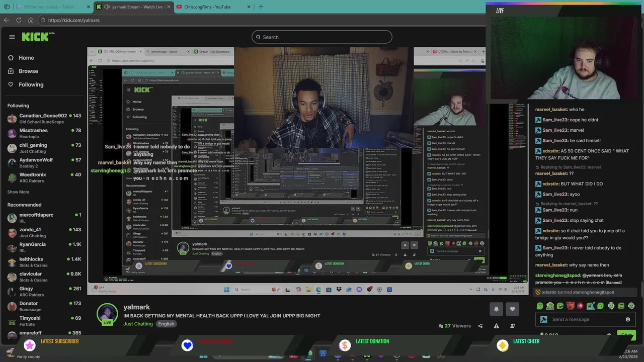
Task: Click the address bar URL
Action: click(74, 20)
